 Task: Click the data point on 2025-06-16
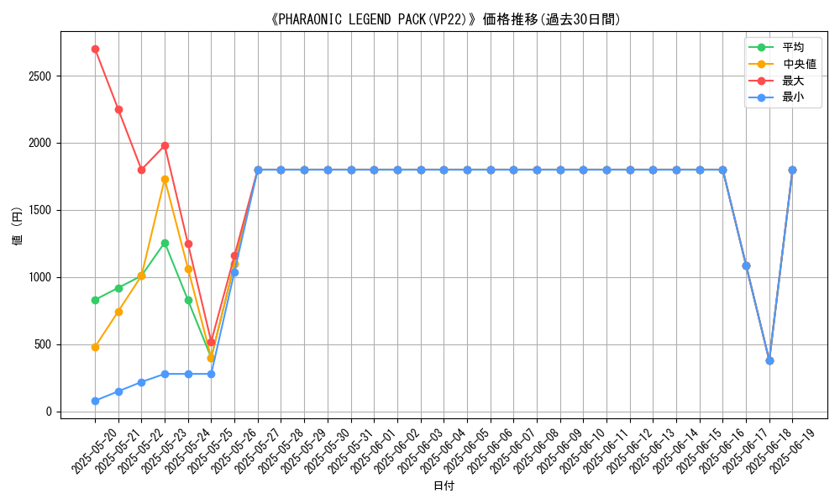tap(722, 171)
